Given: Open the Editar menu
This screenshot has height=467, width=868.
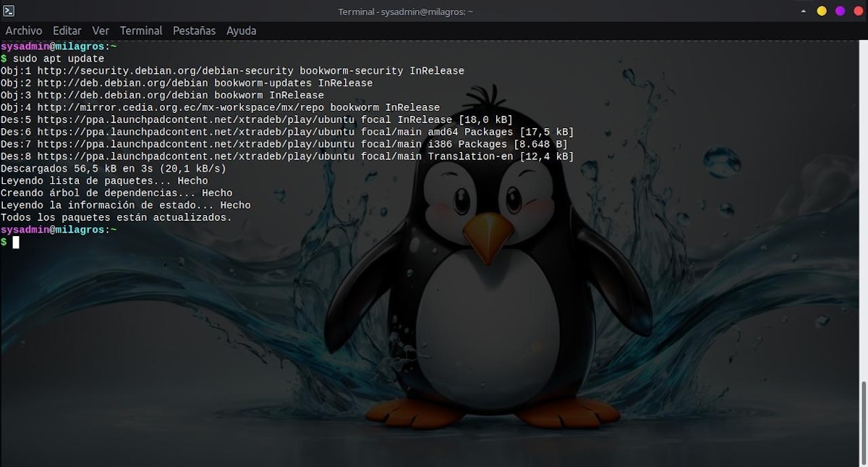Looking at the screenshot, I should pos(67,31).
